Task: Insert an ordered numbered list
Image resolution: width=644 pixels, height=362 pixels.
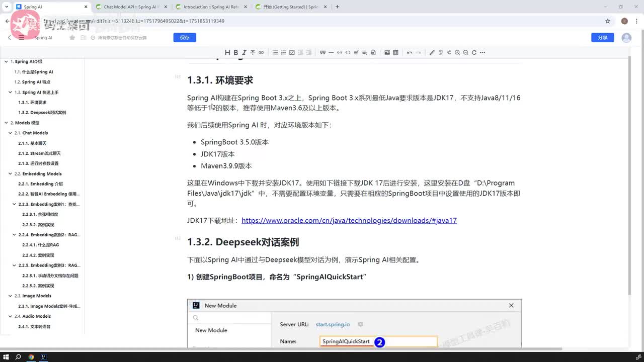Action: click(x=284, y=52)
